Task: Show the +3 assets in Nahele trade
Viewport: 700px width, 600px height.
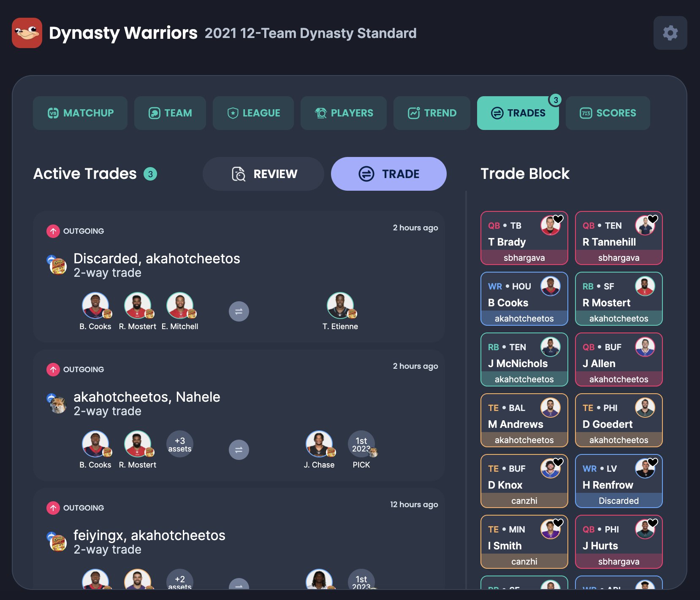Action: pos(180,444)
